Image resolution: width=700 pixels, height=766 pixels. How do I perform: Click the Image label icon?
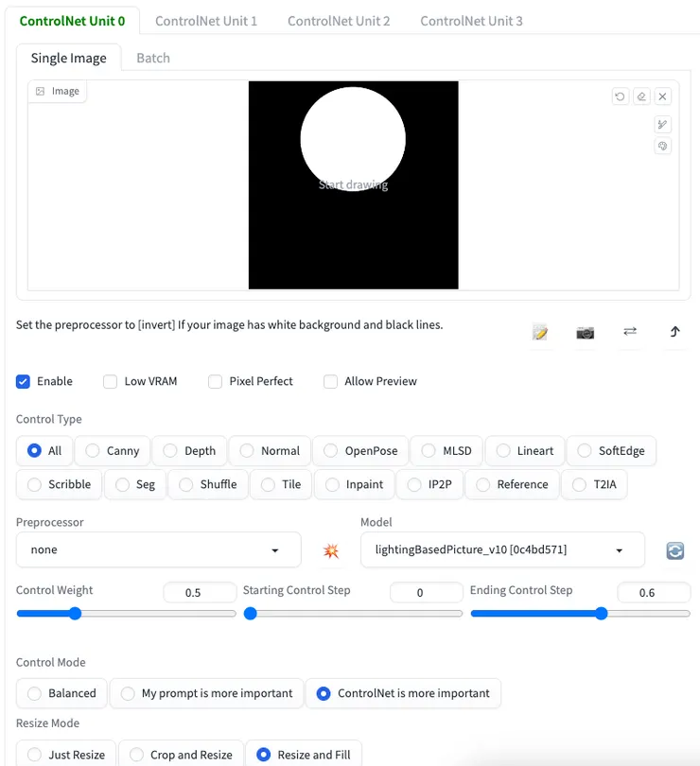click(40, 92)
